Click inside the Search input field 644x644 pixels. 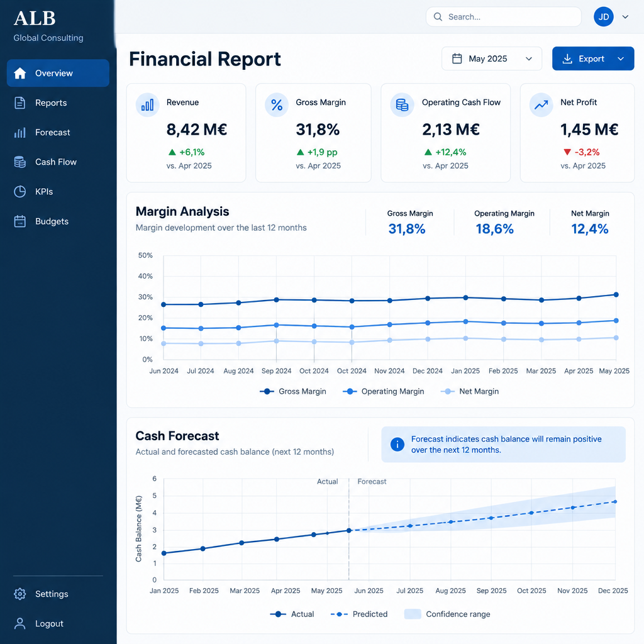tap(504, 17)
